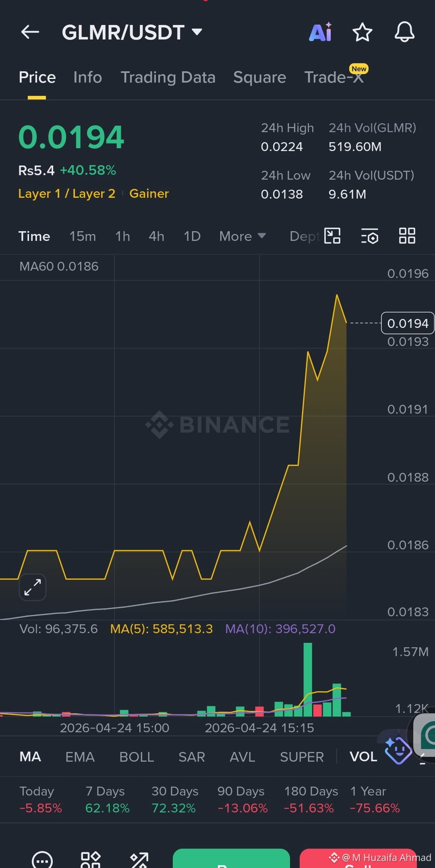The image size is (435, 868).
Task: Open the widgets squares icon
Action: tap(91, 860)
